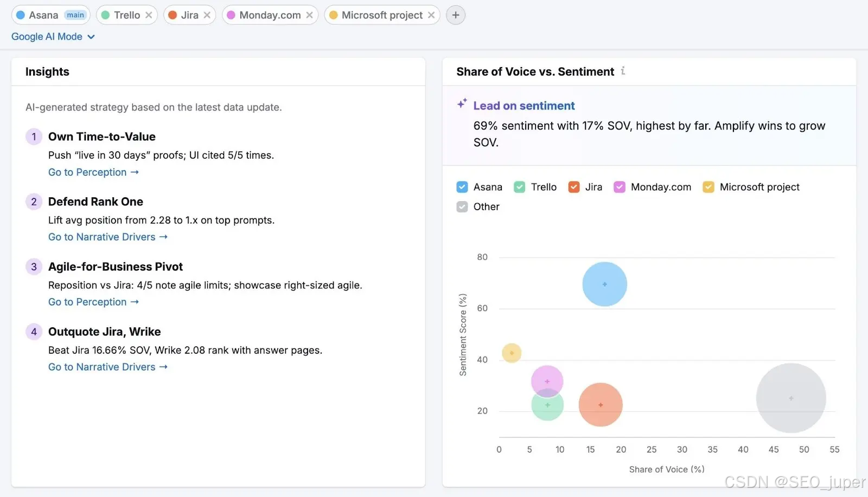Disable the Other series checkbox
This screenshot has height=497, width=868.
tap(462, 206)
